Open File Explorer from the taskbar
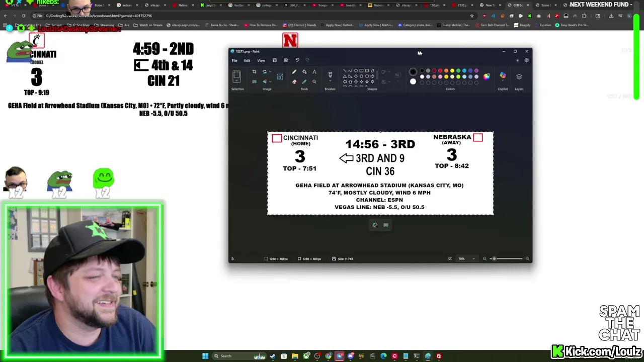644x362 pixels. click(x=295, y=356)
